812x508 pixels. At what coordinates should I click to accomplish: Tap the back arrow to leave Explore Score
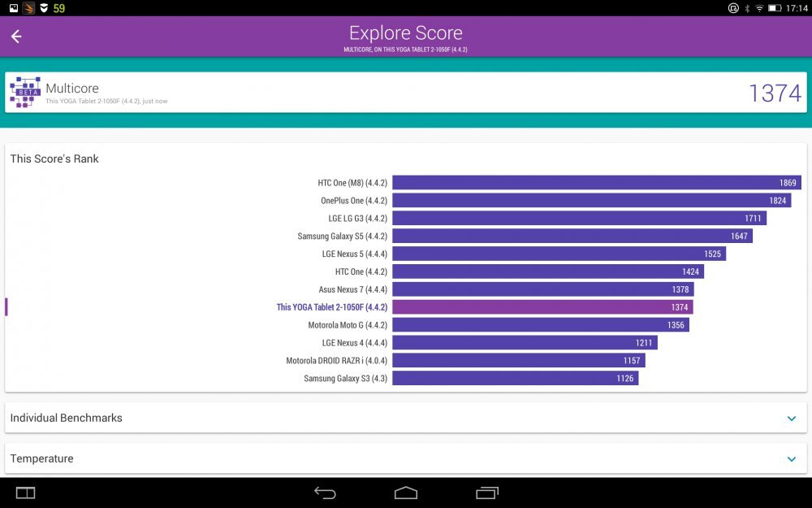[x=16, y=37]
